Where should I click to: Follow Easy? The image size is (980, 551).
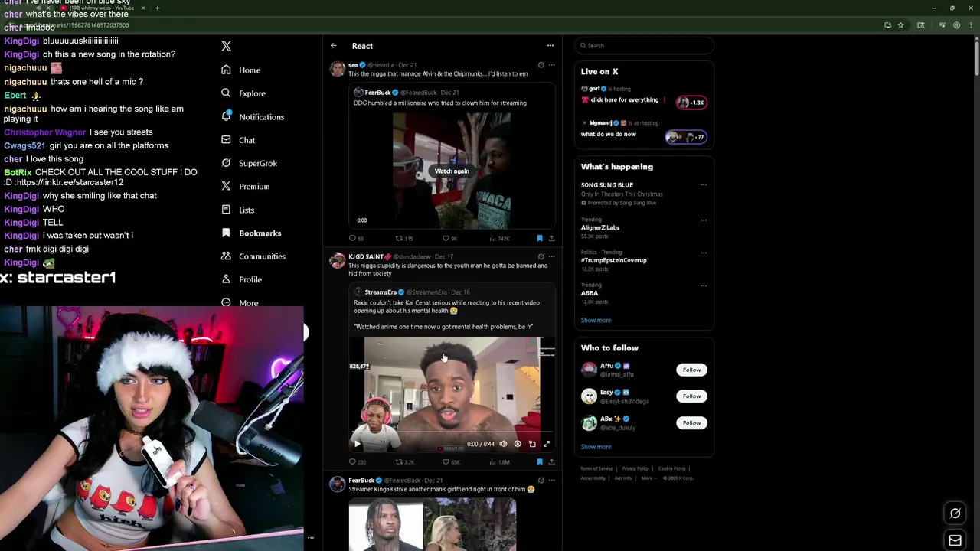point(691,396)
